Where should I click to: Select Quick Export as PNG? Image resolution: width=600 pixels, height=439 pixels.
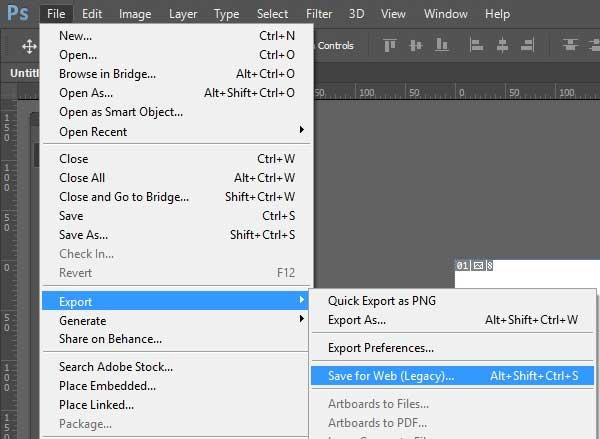point(453,301)
